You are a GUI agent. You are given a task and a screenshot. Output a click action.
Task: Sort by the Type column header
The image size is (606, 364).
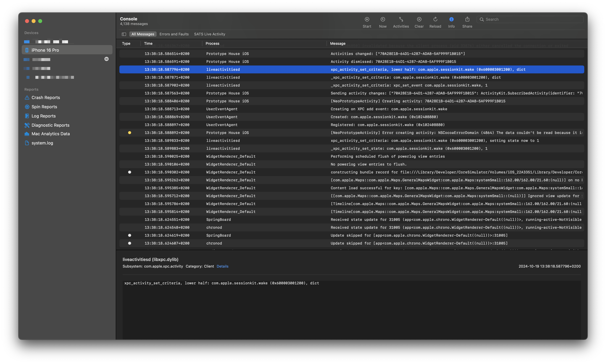126,43
